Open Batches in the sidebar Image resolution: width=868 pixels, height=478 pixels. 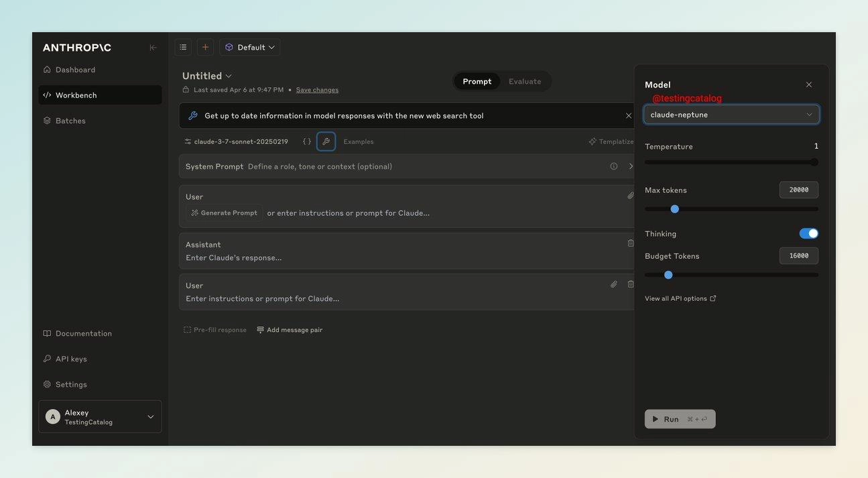click(x=100, y=121)
